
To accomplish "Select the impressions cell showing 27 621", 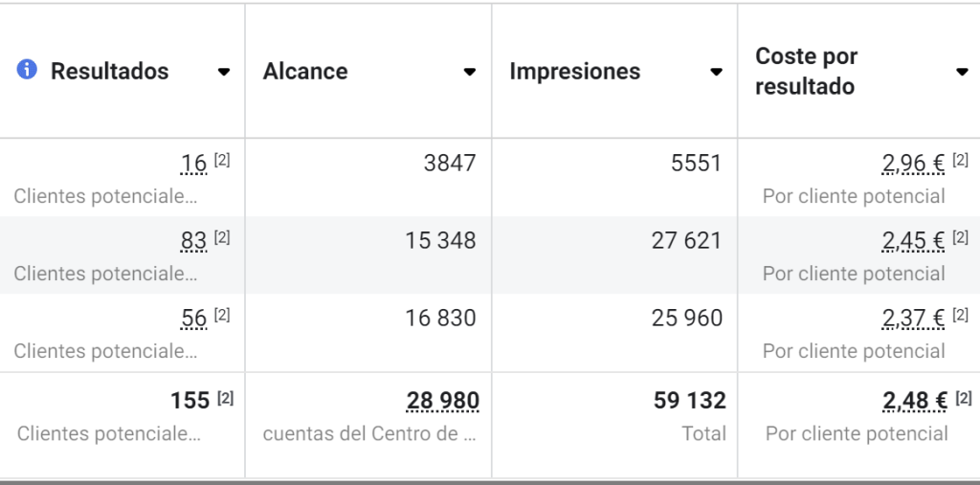I will (614, 255).
